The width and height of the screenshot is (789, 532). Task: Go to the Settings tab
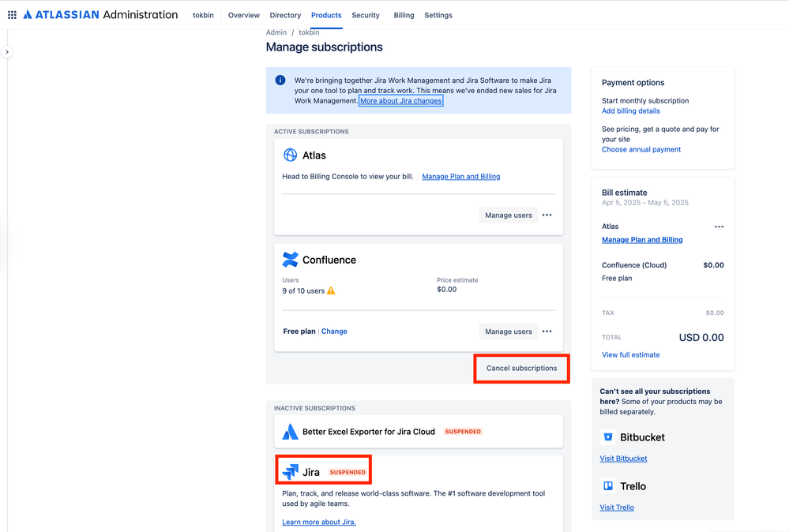[x=438, y=15]
